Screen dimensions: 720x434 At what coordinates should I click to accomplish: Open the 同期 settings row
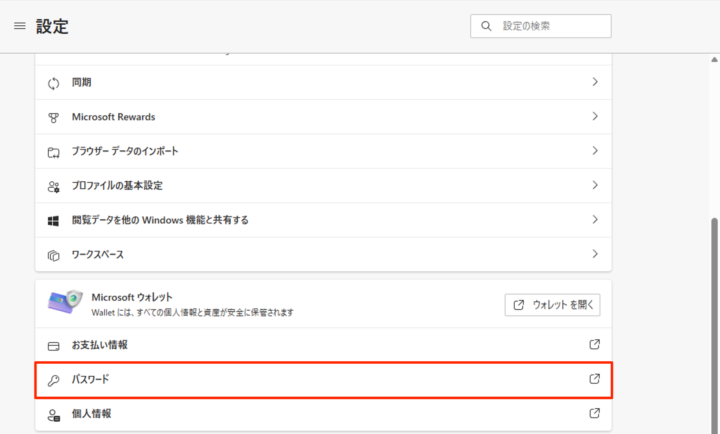[323, 83]
